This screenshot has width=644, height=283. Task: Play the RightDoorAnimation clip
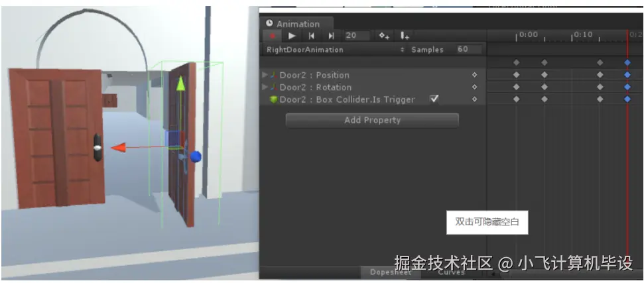tap(292, 36)
